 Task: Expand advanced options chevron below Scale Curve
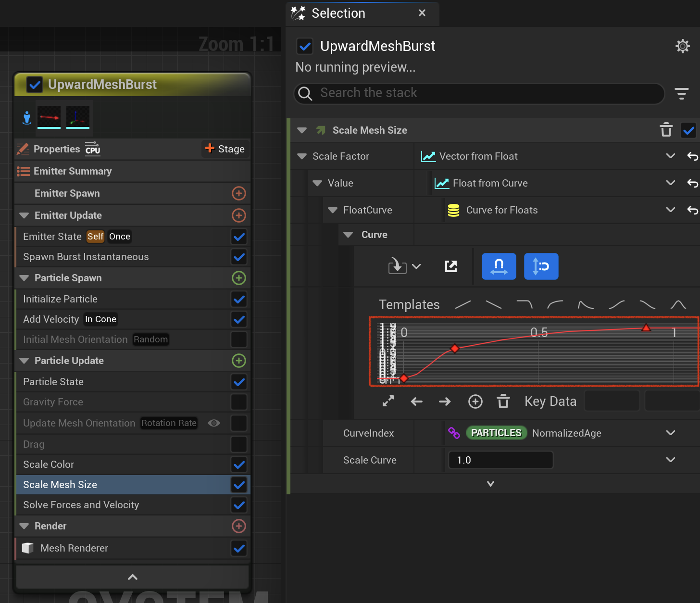click(490, 484)
